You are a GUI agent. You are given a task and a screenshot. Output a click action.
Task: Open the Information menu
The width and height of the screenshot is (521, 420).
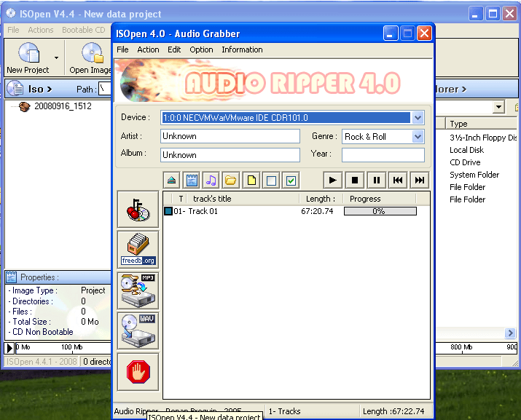[242, 49]
